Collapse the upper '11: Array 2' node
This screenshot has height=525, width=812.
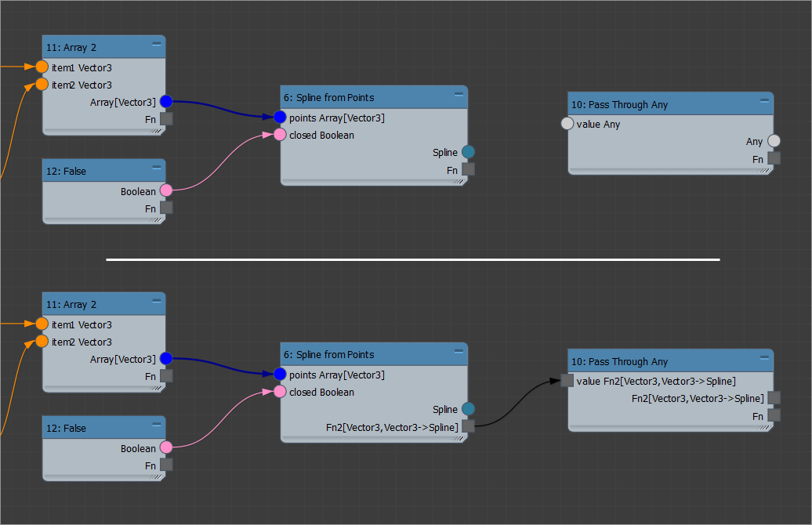[157, 45]
